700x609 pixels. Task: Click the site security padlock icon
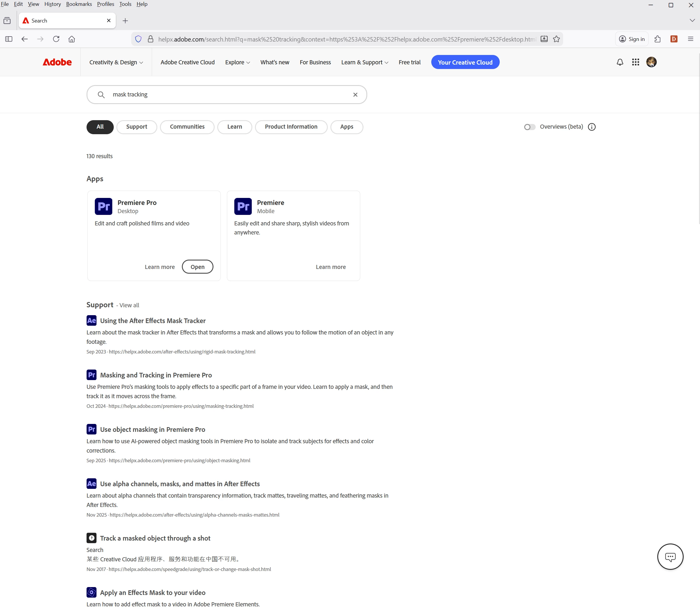click(x=151, y=39)
